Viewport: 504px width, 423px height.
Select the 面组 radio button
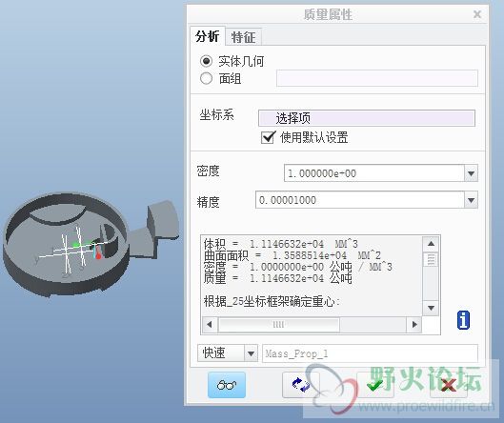[206, 78]
